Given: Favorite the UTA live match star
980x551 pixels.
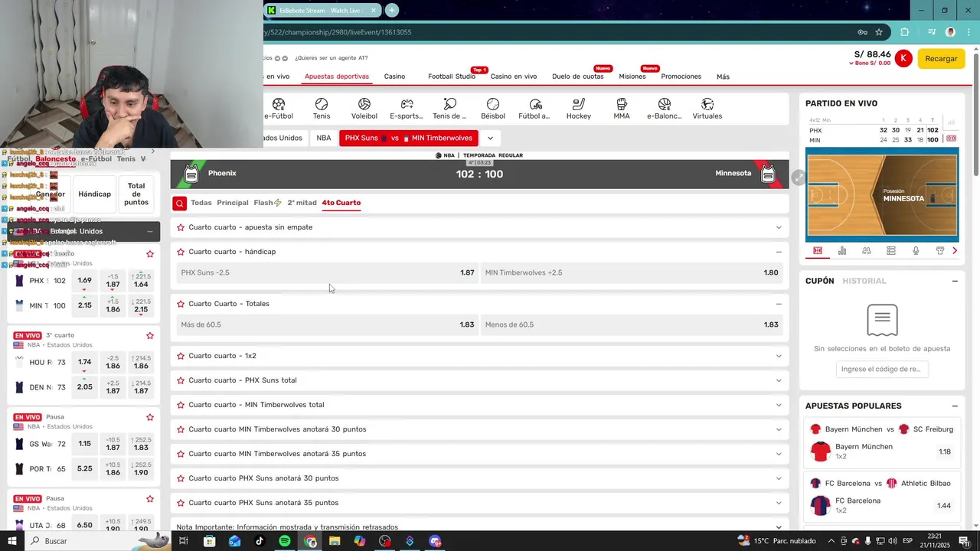Looking at the screenshot, I should (x=150, y=499).
